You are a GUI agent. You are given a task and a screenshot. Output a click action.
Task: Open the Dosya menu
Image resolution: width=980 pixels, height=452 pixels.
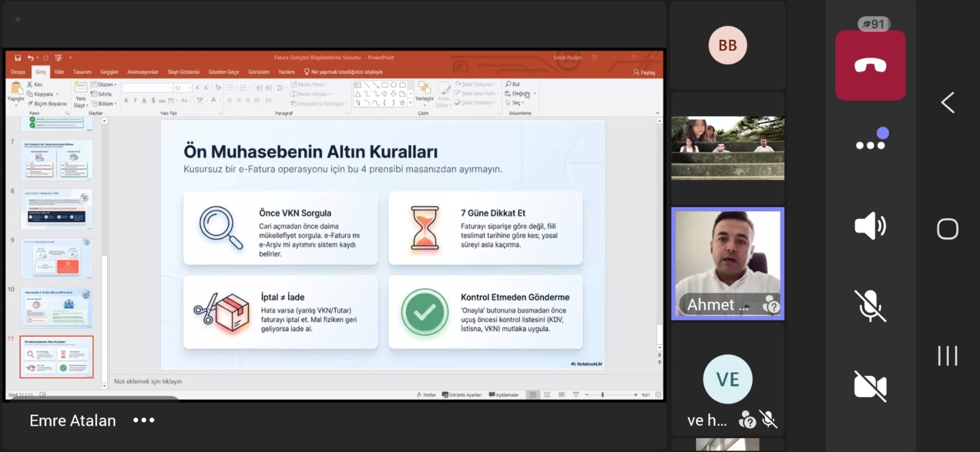click(x=18, y=72)
